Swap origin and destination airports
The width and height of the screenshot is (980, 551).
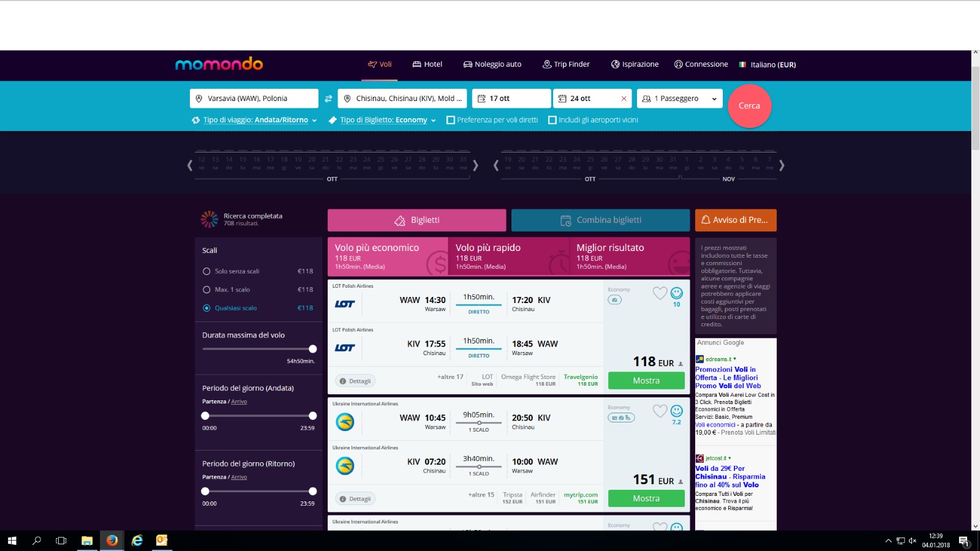click(328, 99)
